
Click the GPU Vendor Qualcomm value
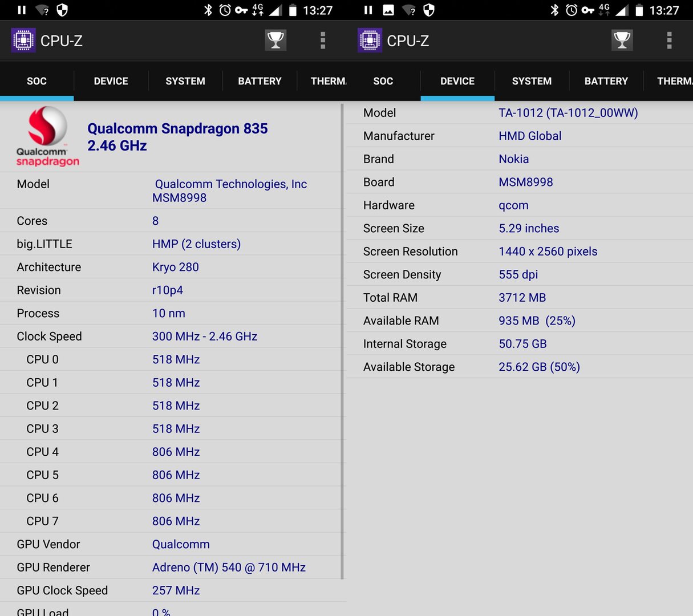181,544
